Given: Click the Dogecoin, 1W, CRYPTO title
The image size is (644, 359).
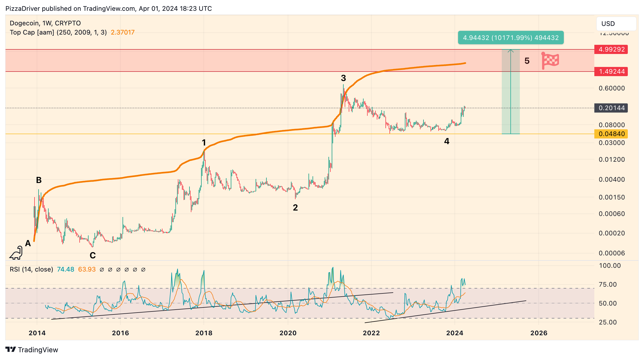Looking at the screenshot, I should coord(45,23).
